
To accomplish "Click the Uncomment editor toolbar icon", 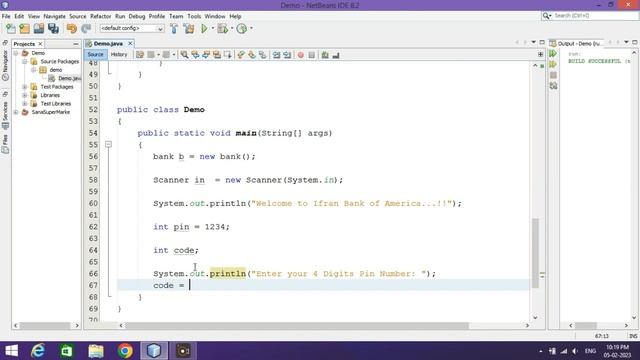I will pos(336,55).
